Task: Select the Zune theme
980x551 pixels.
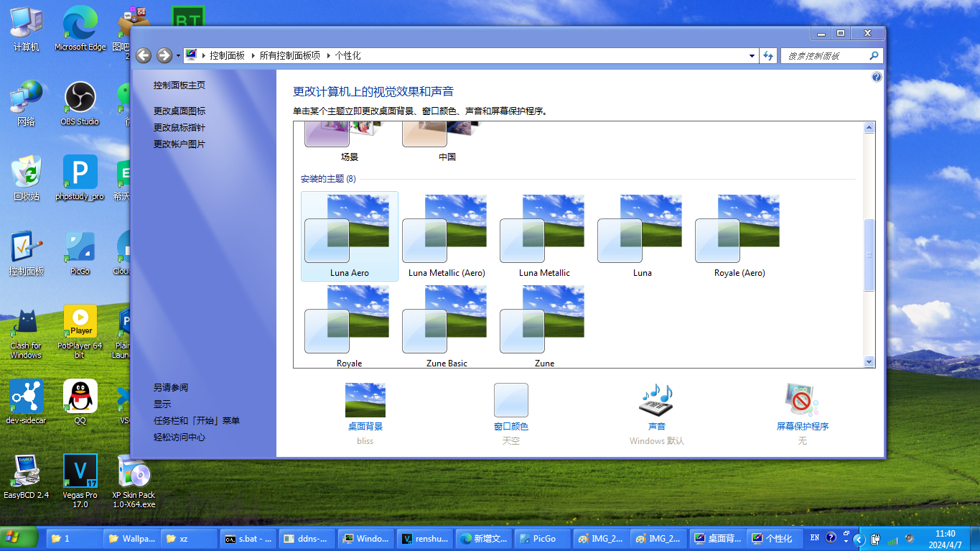Action: click(544, 326)
